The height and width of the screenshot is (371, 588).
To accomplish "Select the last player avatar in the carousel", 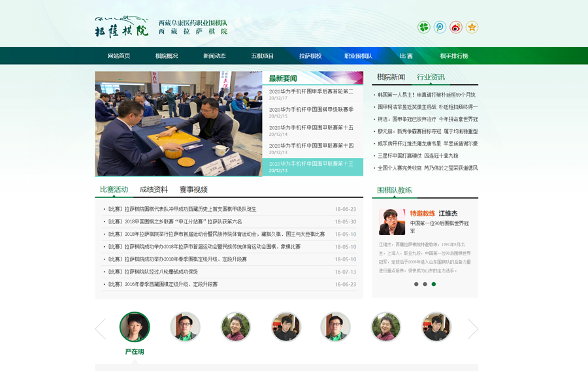I will [x=436, y=327].
